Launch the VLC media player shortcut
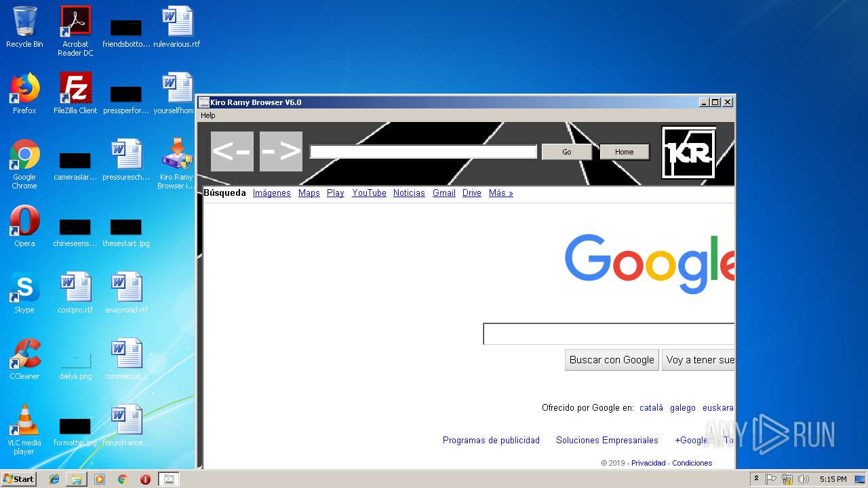The width and height of the screenshot is (868, 488). pyautogui.click(x=24, y=430)
